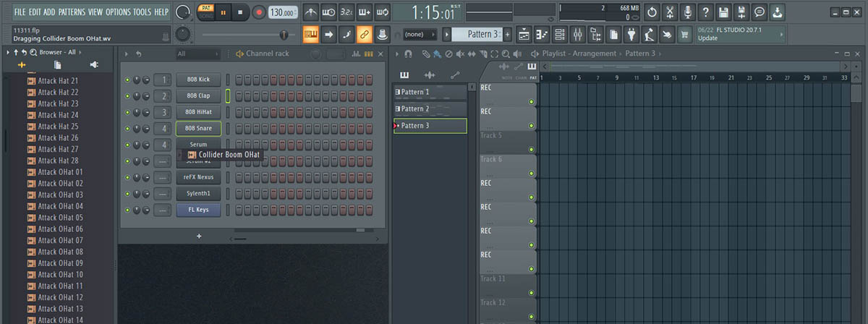This screenshot has height=324, width=868.
Task: Toggle PAT pattern mode
Action: pos(205,8)
